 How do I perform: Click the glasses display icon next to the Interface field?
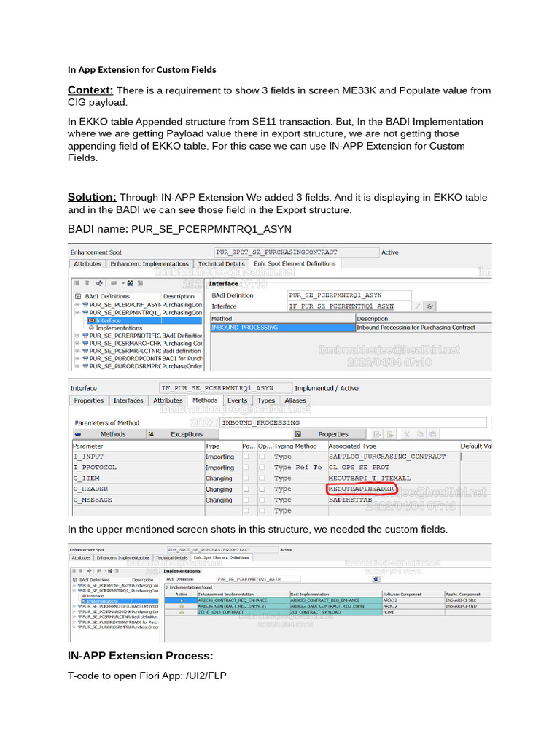click(430, 306)
